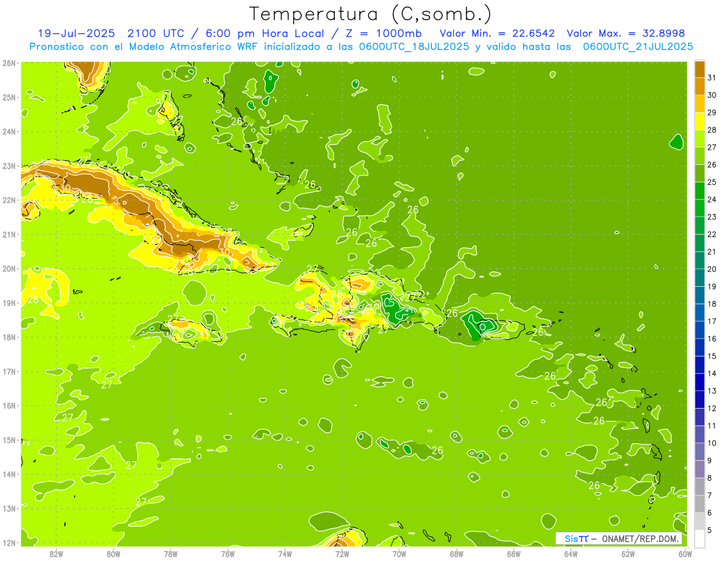Pick the blue legend swatch between 15 and 16
Viewport: 728px width, 562px height.
[699, 347]
